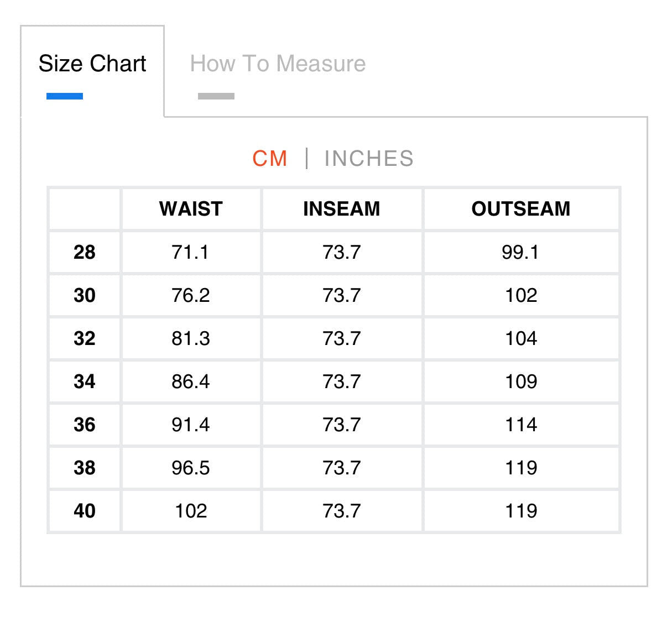
Task: Select the size 36 row label
Action: [x=85, y=425]
